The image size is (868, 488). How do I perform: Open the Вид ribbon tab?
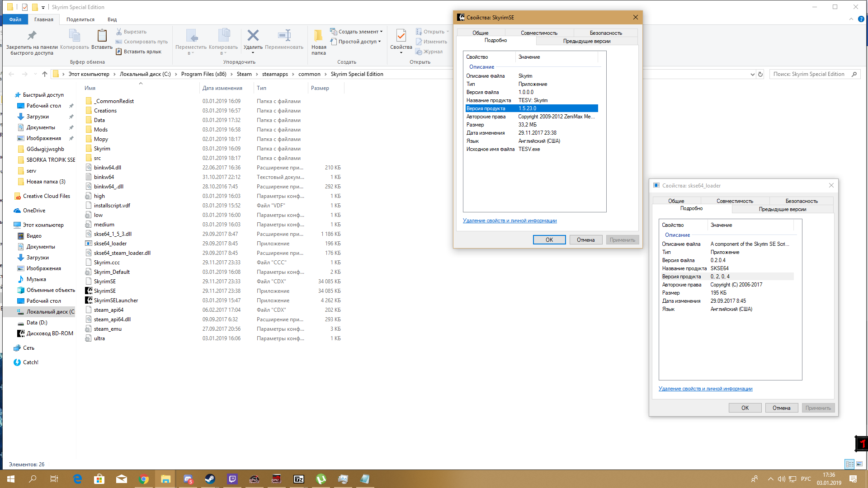click(x=112, y=19)
